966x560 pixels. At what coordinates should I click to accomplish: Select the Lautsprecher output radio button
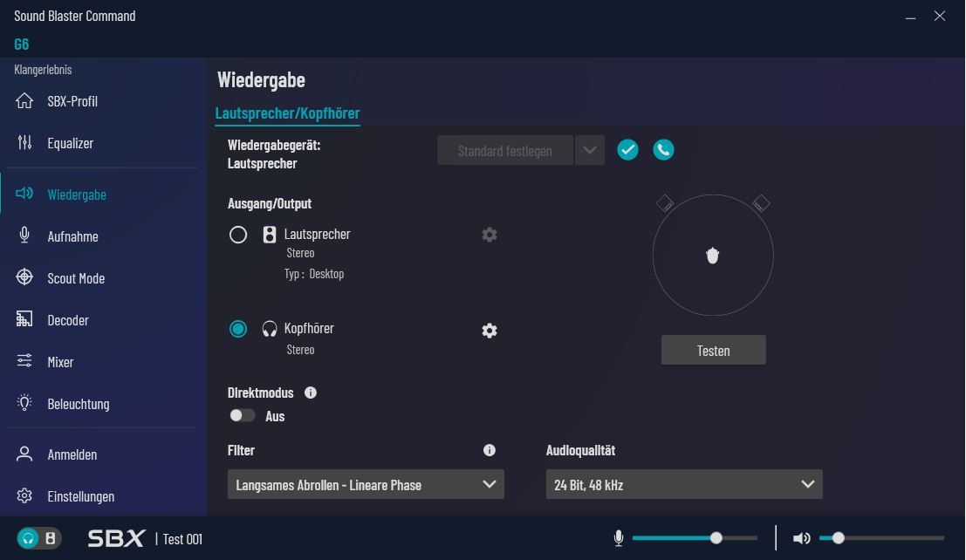tap(238, 235)
